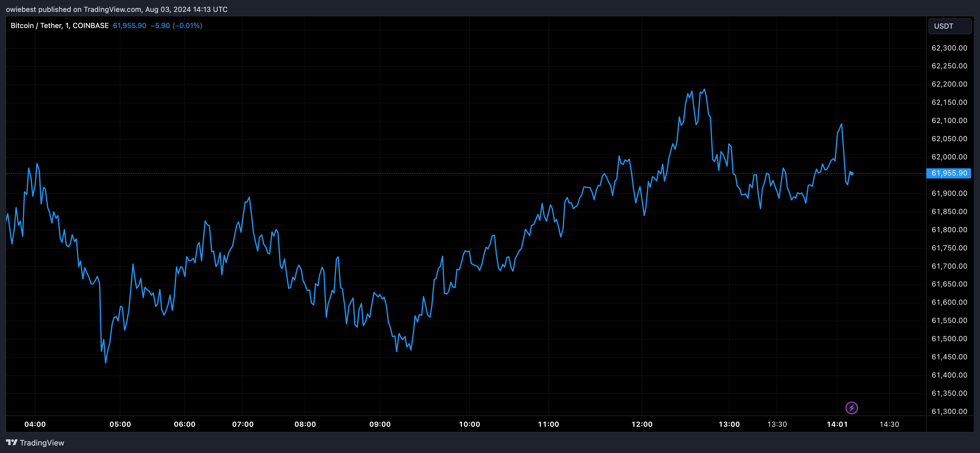Select the 09:00 time axis label

click(380, 424)
